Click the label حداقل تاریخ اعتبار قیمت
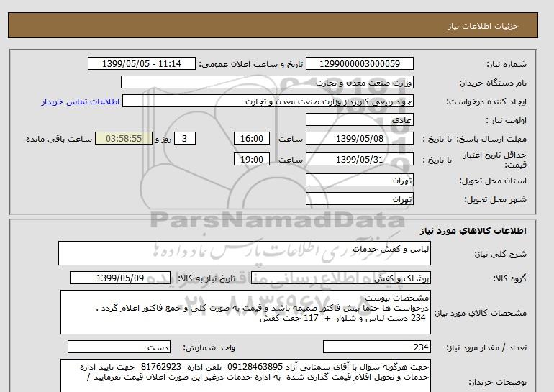Screen dimensions: 554x392 (x=495, y=160)
